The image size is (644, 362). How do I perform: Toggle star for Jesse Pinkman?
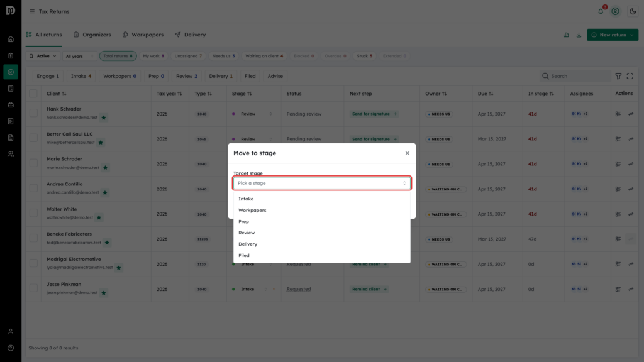(104, 293)
